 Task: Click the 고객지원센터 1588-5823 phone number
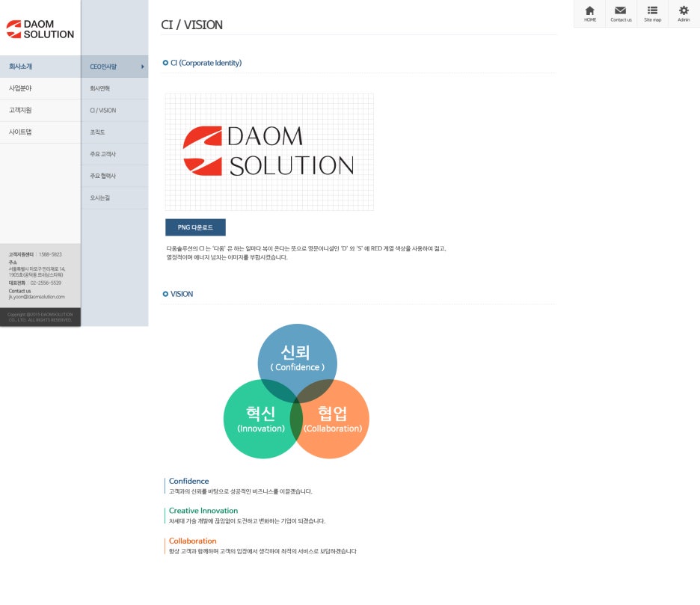click(50, 254)
